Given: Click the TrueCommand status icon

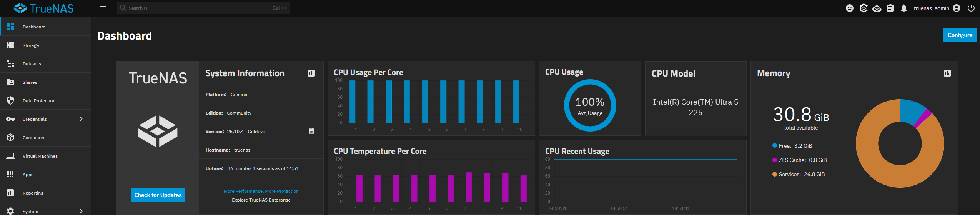Looking at the screenshot, I should click(x=864, y=8).
